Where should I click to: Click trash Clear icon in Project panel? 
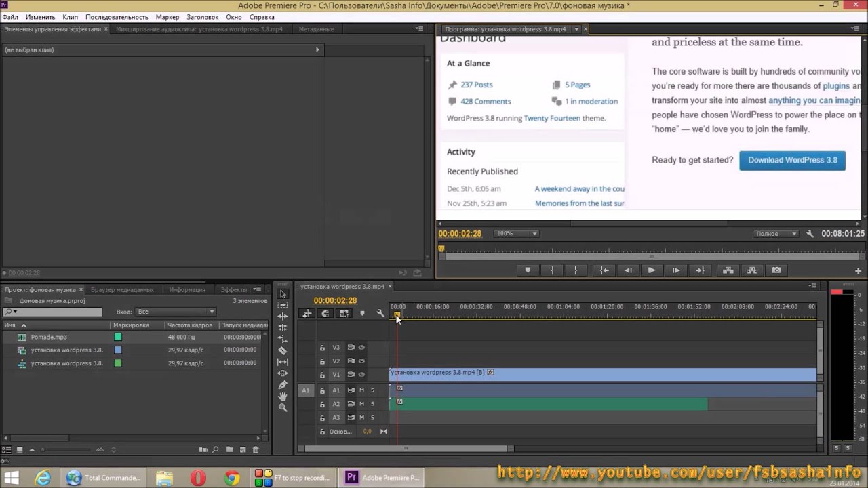(256, 449)
